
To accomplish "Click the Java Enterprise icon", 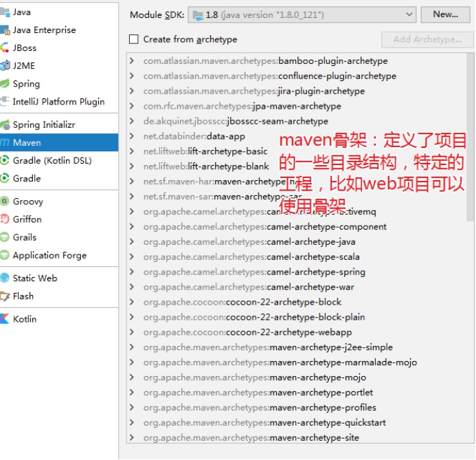I will [5, 30].
